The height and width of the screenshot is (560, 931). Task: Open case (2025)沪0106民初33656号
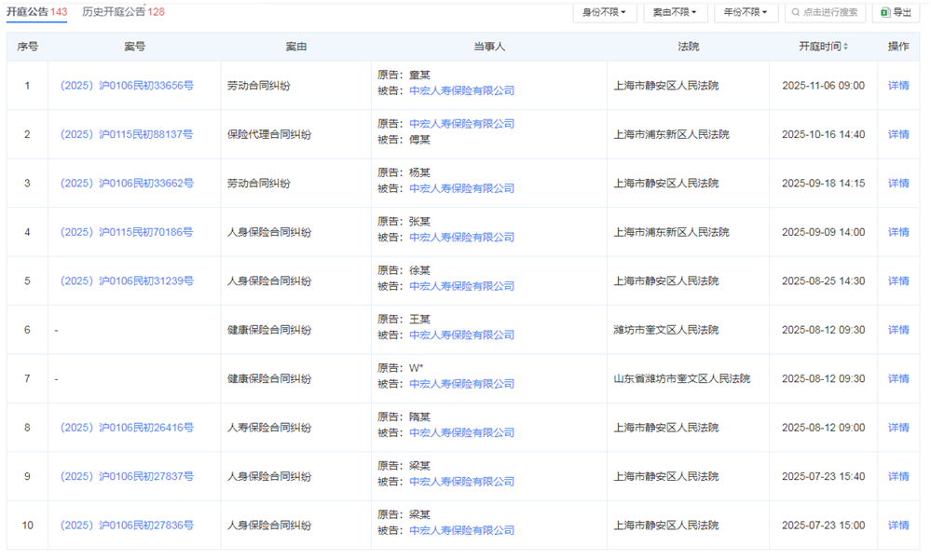tap(127, 86)
